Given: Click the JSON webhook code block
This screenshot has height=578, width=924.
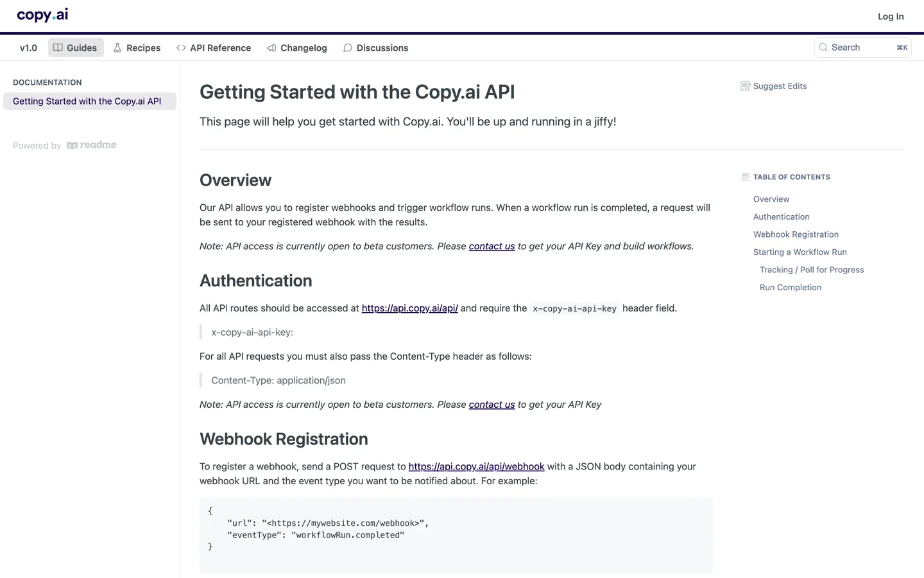Looking at the screenshot, I should 456,535.
